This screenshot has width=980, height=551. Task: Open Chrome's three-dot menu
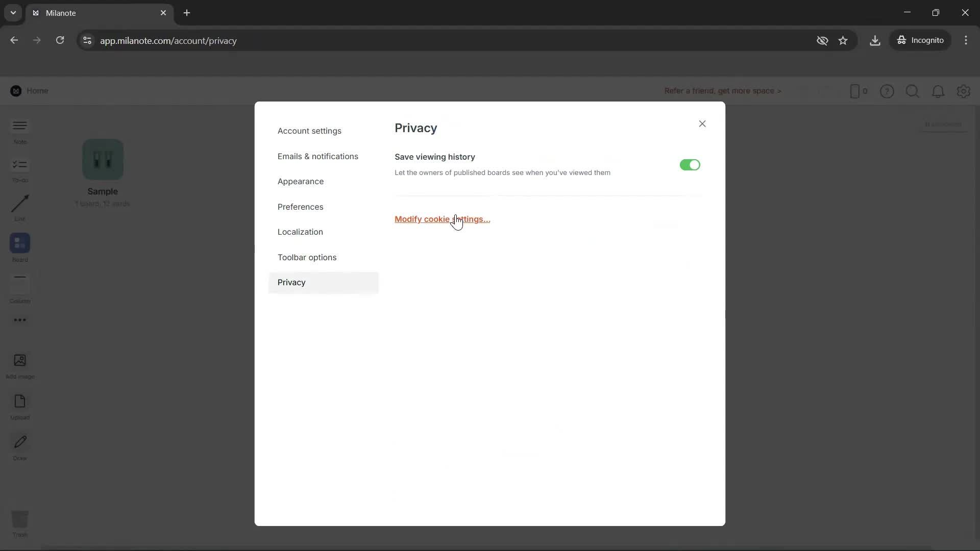coord(966,40)
